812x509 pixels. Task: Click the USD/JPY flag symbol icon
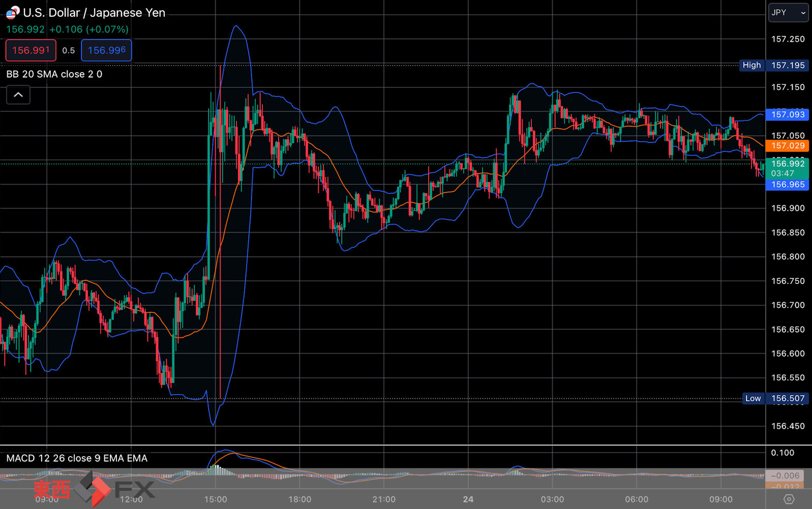[x=12, y=12]
